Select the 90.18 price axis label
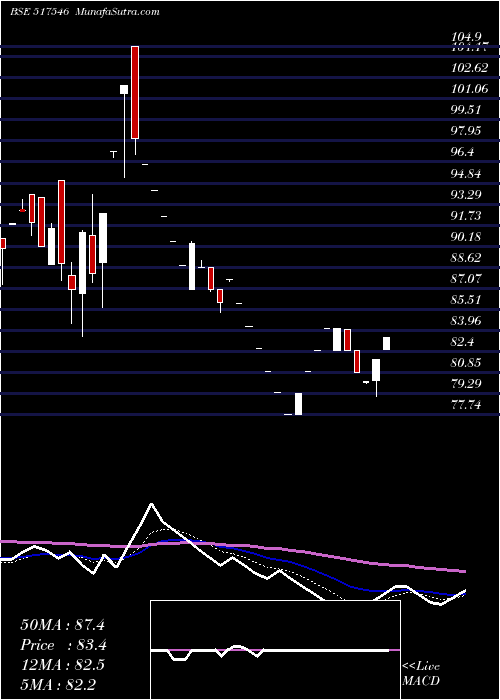The height and width of the screenshot is (700, 500). 466,237
